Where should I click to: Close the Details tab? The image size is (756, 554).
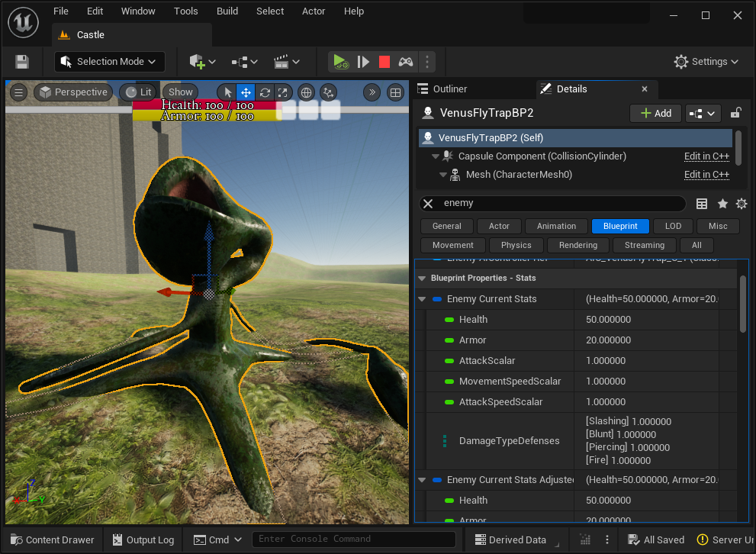pos(645,89)
